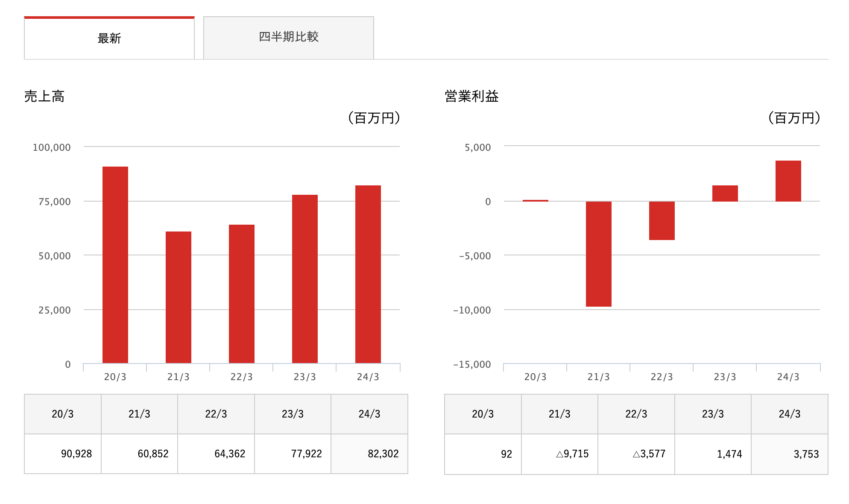Click the 売上高 chart heading
This screenshot has height=504, width=849.
tap(44, 97)
